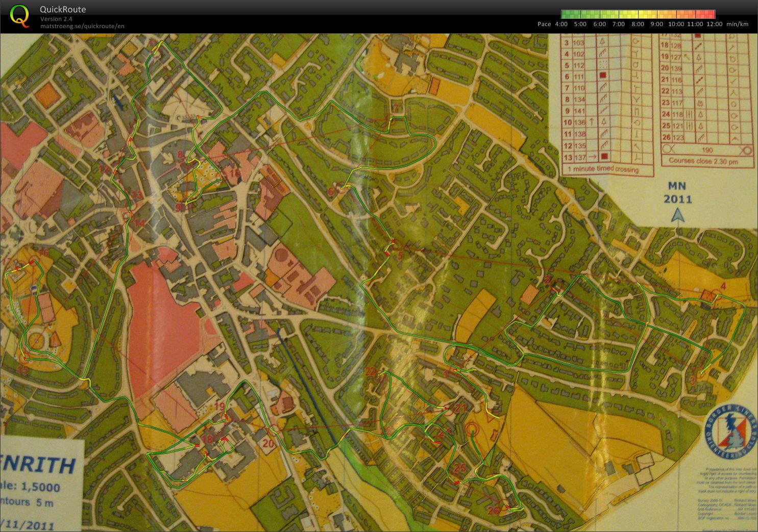Viewport: 758px width, 532px height.
Task: Click the red building symbol in row 6
Action: 603,75
